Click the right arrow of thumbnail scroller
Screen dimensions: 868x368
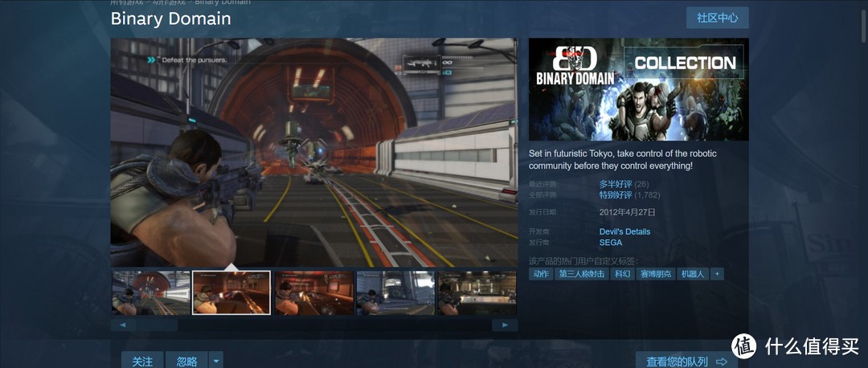coord(505,325)
